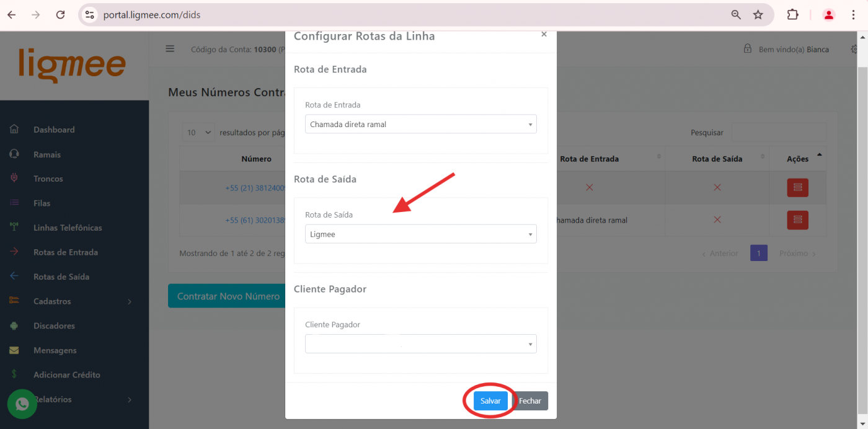This screenshot has width=868, height=429.
Task: Go to Rotas de Saída in sidebar
Action: click(x=61, y=276)
